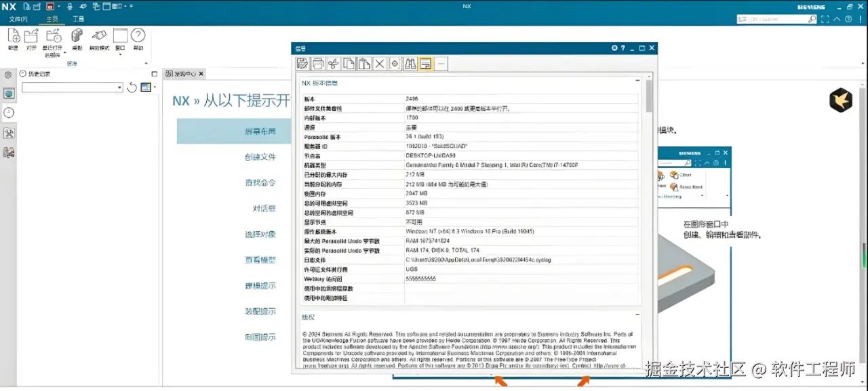Open the crossed-tools Roles icon in resource bar
The height and width of the screenshot is (391, 868).
[x=9, y=133]
